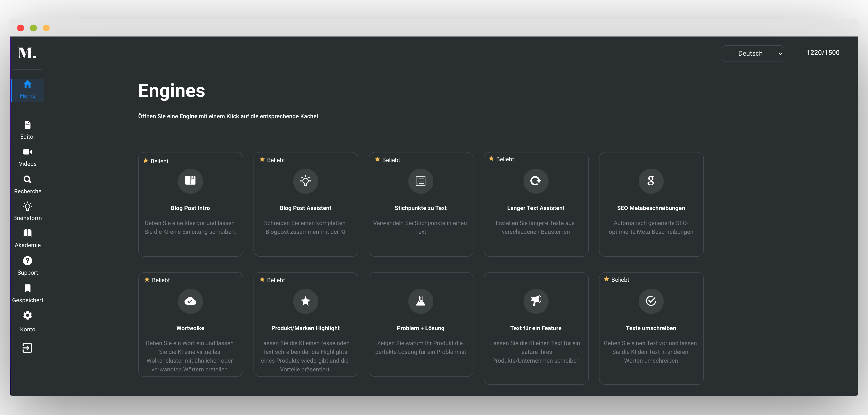Open the Akademie sidebar item

pos(28,239)
